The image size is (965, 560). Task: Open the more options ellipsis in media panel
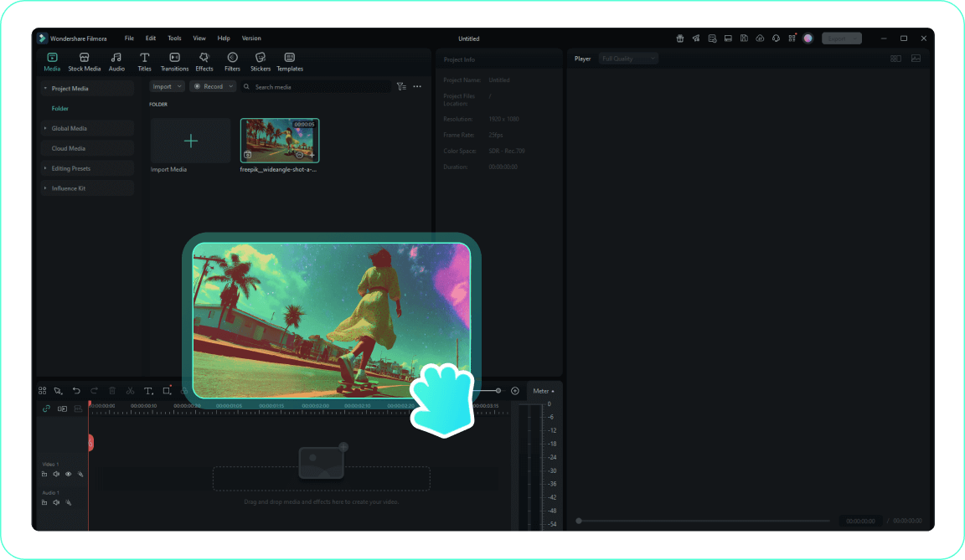[417, 87]
